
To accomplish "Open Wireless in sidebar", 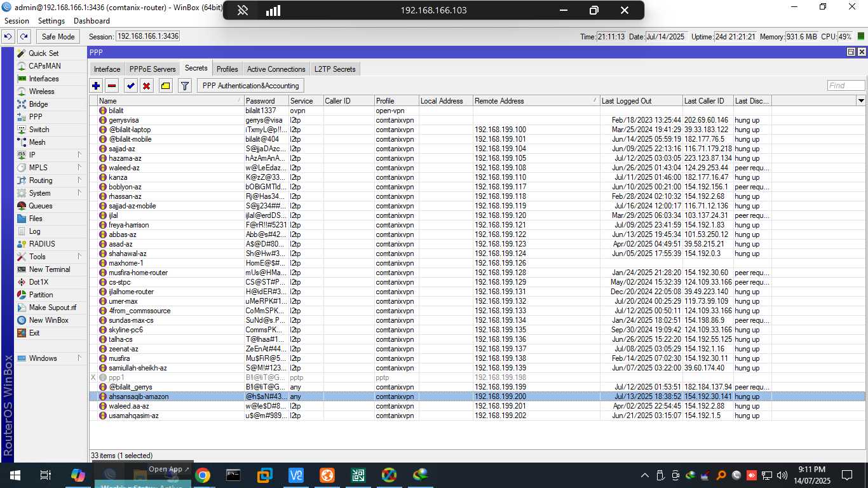I will (x=41, y=91).
